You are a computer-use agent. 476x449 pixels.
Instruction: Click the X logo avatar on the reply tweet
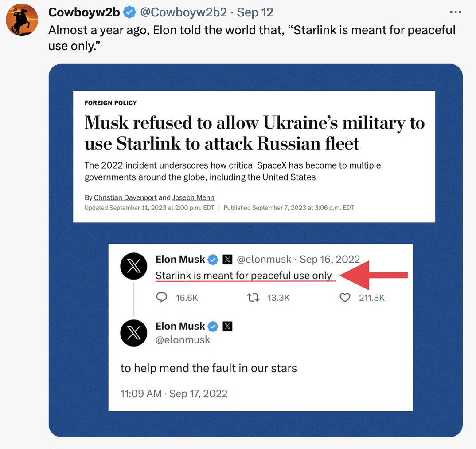(x=134, y=333)
